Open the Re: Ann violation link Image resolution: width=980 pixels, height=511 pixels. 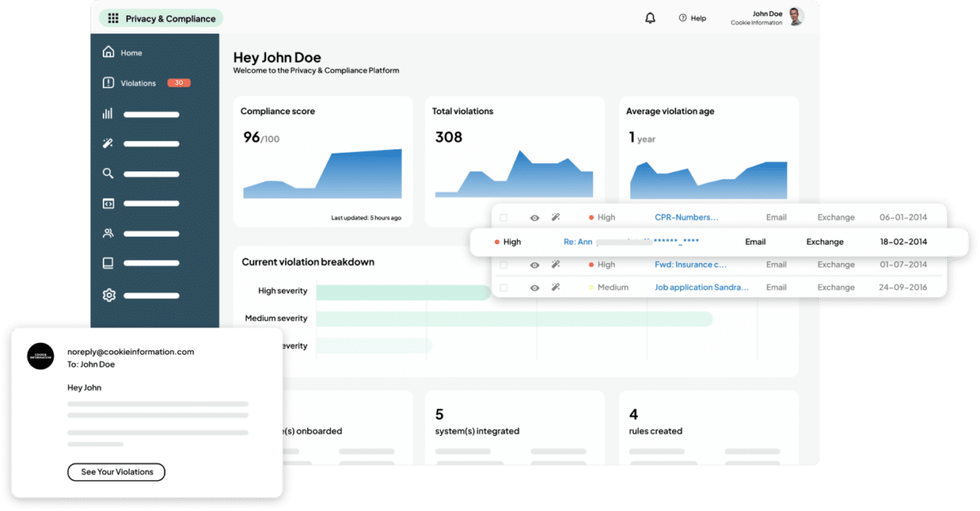(x=631, y=242)
